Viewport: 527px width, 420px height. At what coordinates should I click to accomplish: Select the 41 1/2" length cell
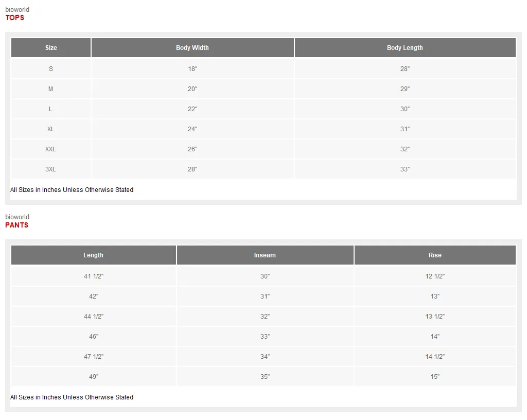click(94, 276)
